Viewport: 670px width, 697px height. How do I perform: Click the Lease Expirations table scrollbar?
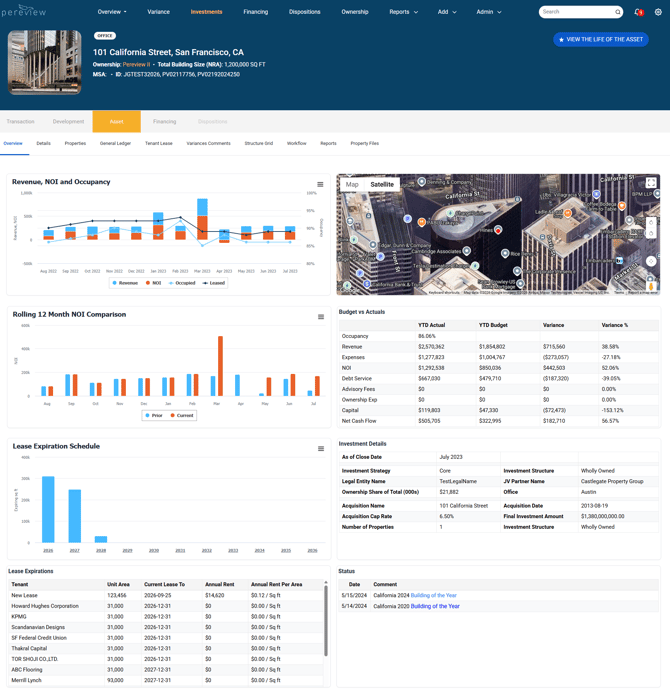coord(326,619)
